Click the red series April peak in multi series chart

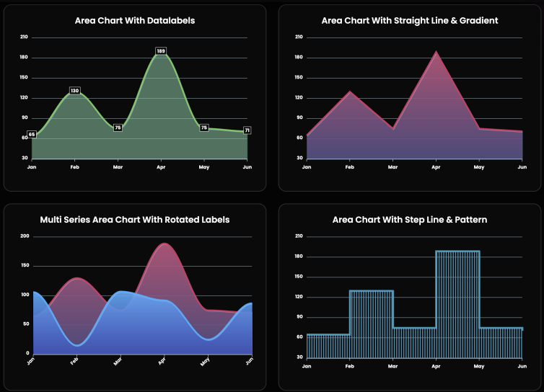click(x=164, y=244)
